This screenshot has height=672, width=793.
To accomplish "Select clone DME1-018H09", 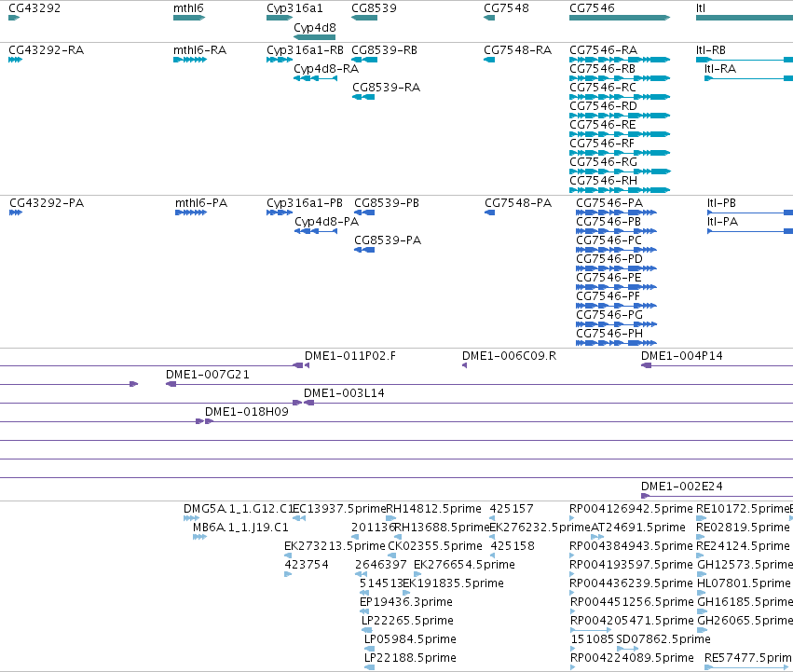I will click(499, 421).
